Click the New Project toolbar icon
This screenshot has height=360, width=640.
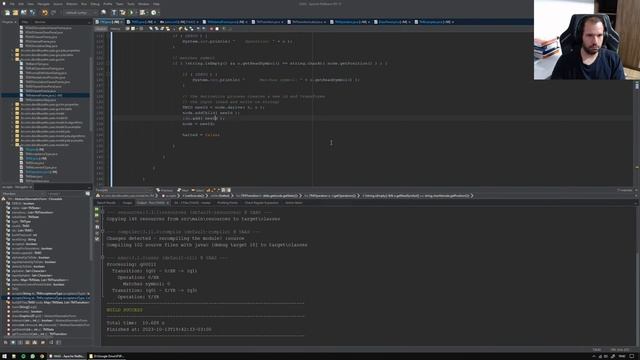click(x=15, y=13)
